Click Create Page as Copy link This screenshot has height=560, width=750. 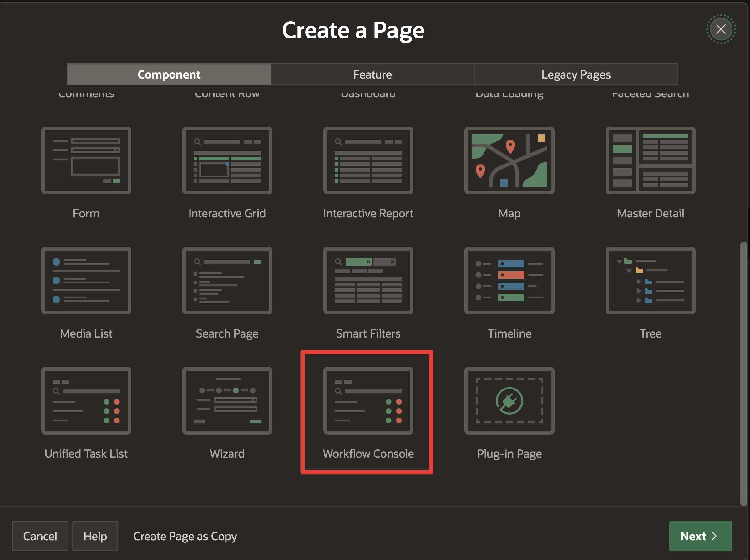pos(185,536)
